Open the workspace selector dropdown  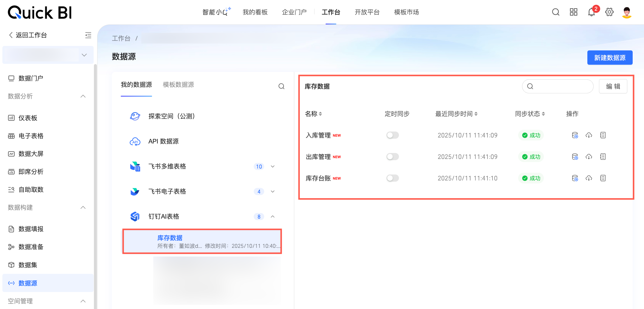(x=48, y=55)
